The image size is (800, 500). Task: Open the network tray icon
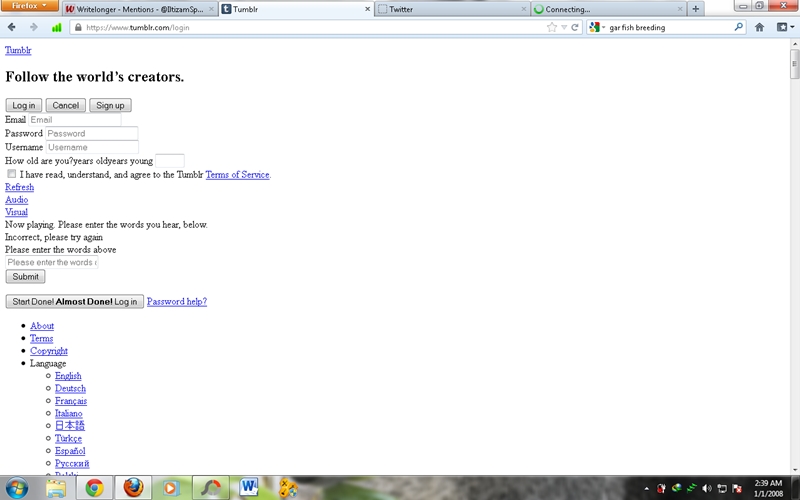pos(721,489)
